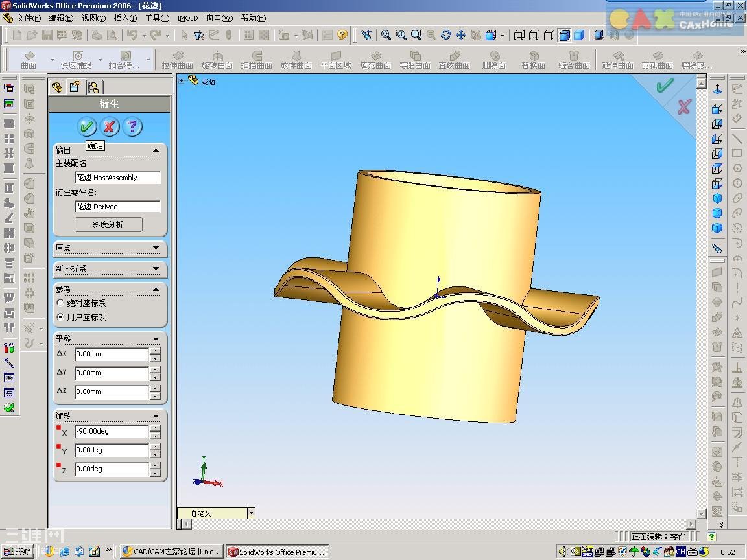Open the 插入(I) menu

125,18
